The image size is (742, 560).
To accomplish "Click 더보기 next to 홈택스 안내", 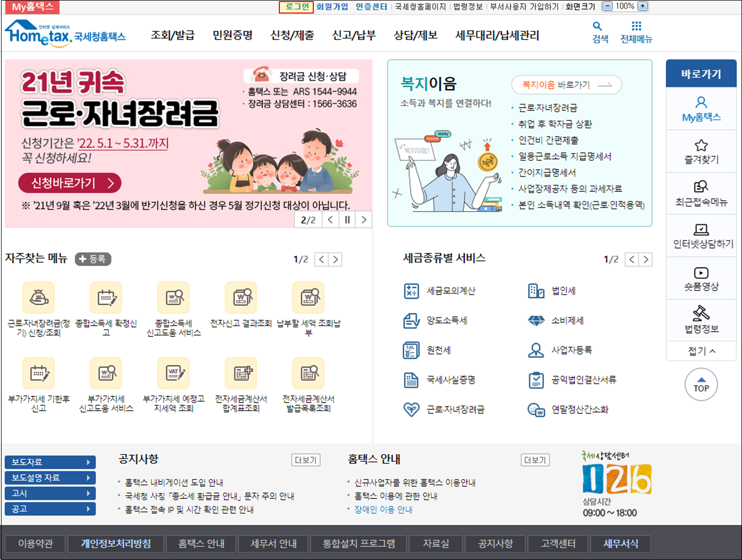I will (x=535, y=460).
